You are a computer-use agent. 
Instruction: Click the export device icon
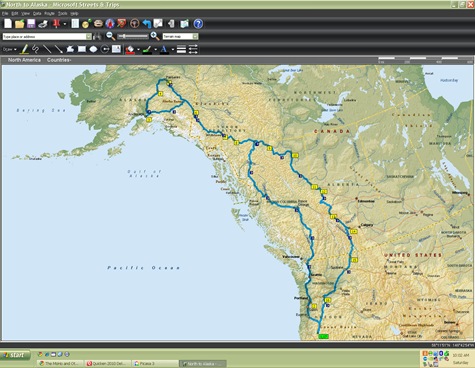click(171, 24)
